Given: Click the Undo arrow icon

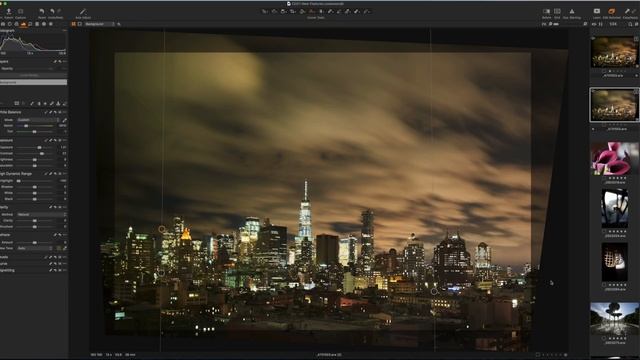Looking at the screenshot, I should coord(52,11).
